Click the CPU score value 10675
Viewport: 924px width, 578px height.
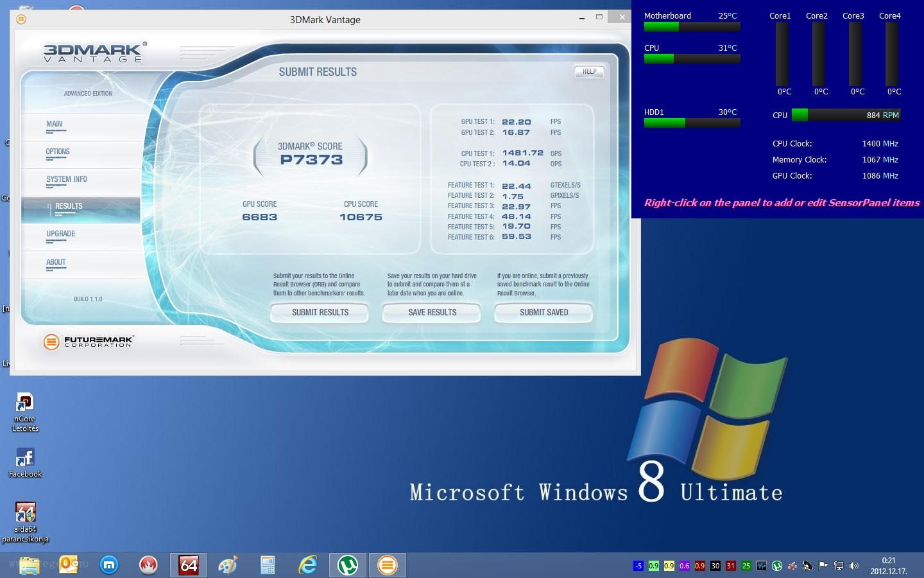pos(361,217)
